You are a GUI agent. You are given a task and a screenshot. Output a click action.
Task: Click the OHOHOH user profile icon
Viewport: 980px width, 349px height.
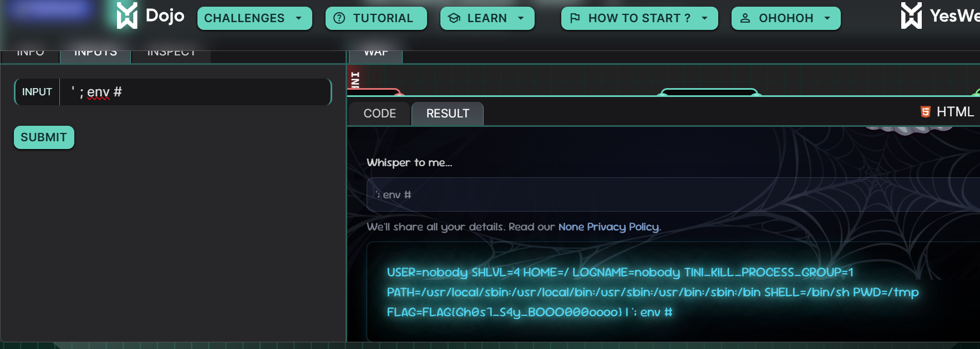(745, 18)
